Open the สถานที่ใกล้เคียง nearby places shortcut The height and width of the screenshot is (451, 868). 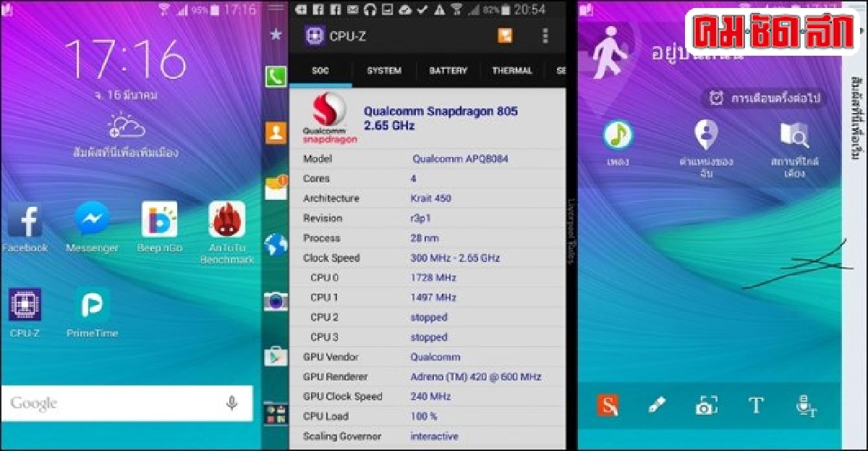[x=794, y=148]
